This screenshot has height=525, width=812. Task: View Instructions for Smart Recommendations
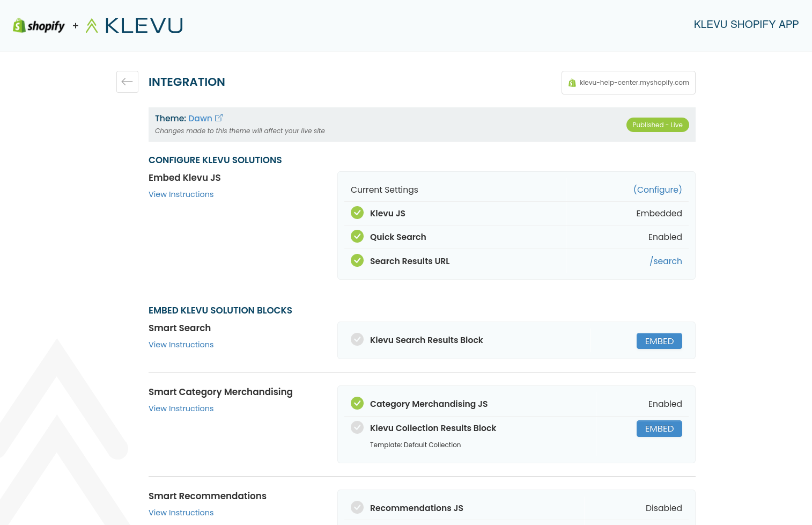[181, 513]
